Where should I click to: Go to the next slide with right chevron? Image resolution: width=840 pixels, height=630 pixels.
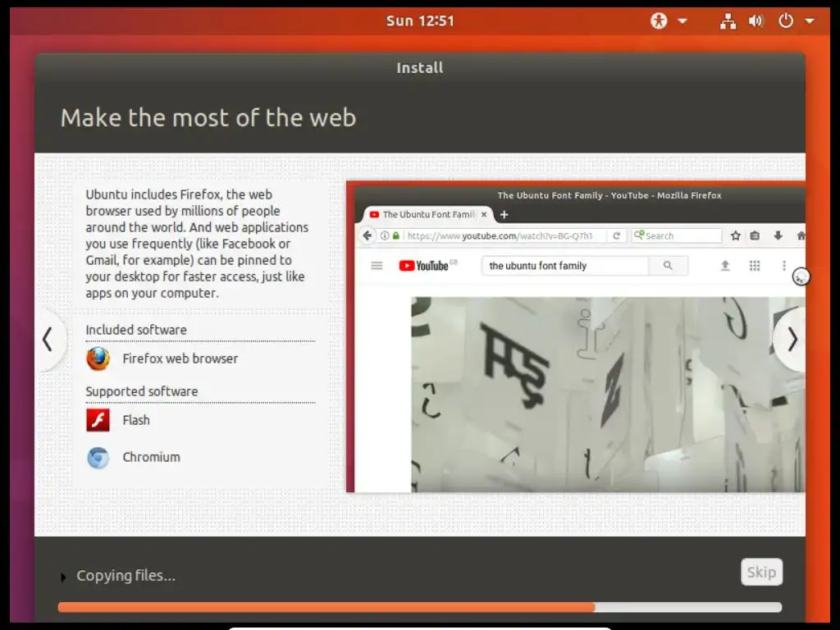pos(792,340)
